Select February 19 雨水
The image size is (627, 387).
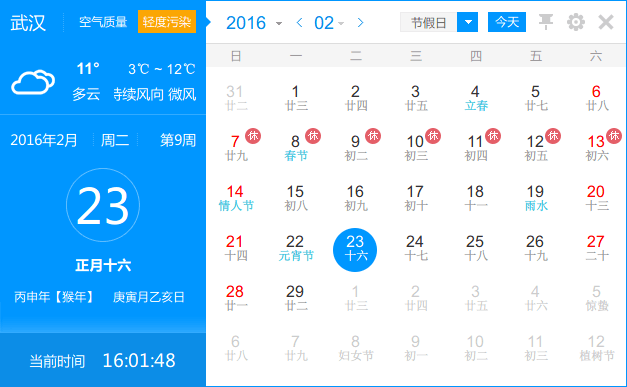point(536,198)
